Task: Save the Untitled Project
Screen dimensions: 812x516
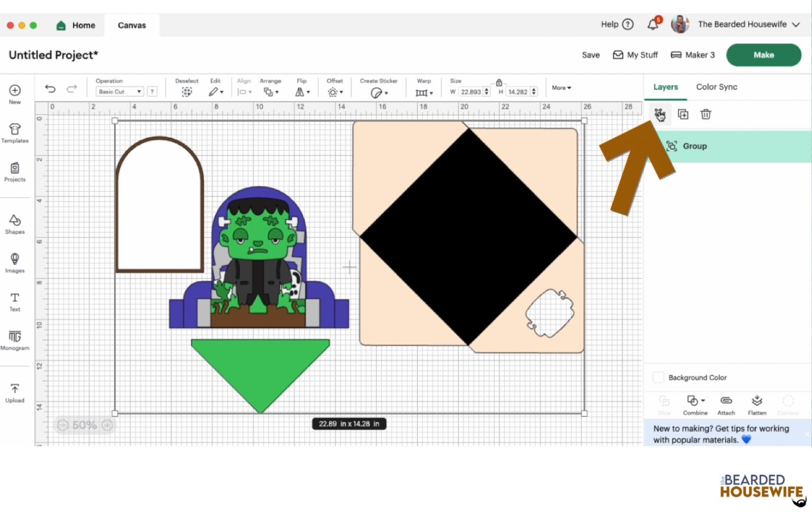Action: (590, 54)
